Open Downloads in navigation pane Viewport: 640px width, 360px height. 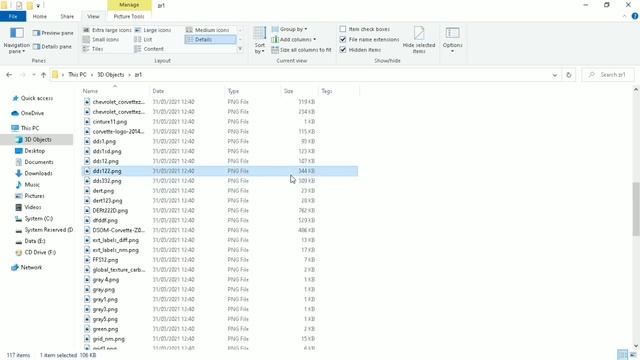click(x=34, y=173)
